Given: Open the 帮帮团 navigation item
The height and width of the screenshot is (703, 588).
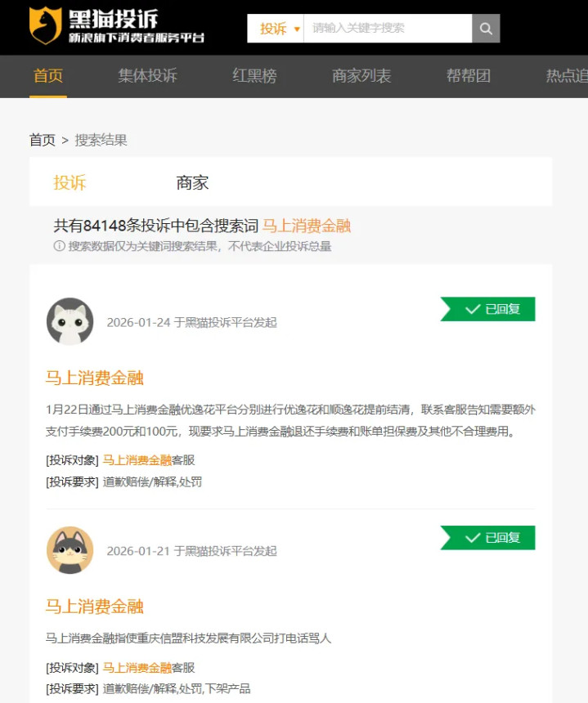Looking at the screenshot, I should coord(469,76).
